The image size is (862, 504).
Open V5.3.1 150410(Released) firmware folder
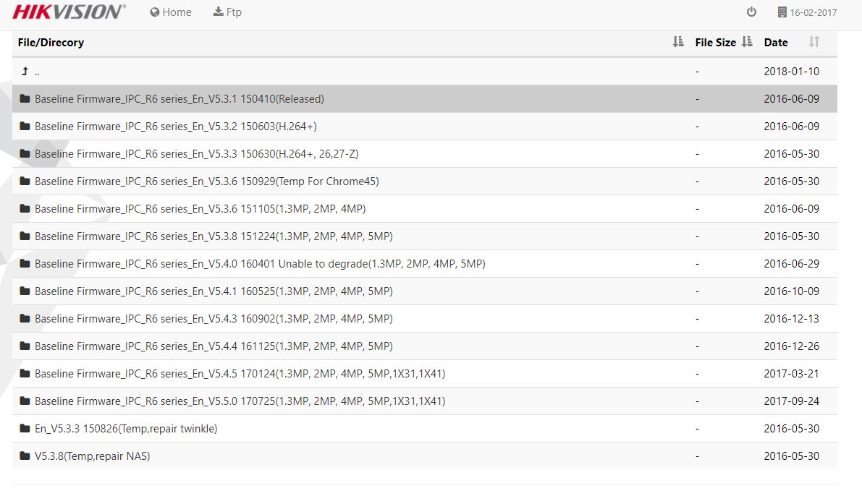tap(179, 99)
